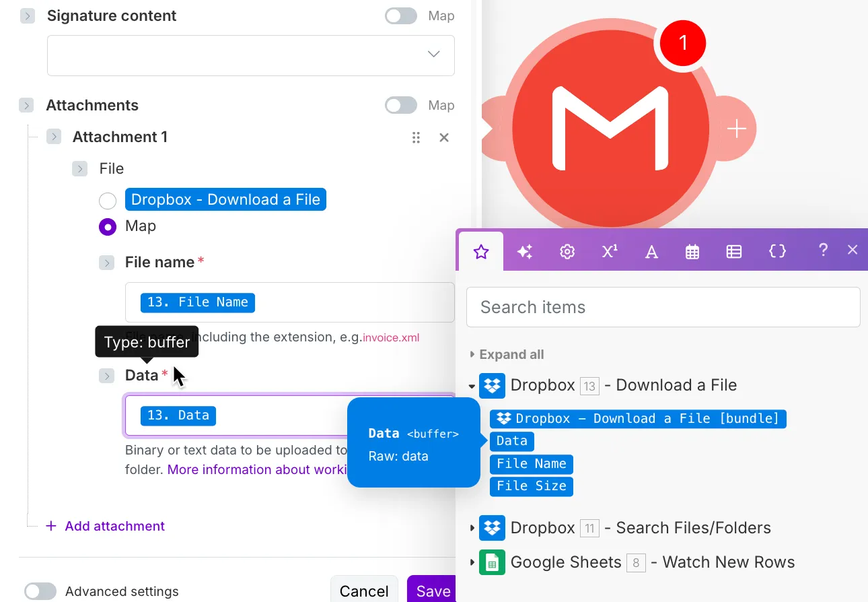This screenshot has height=602, width=868.
Task: Click inside the Search items field
Action: (663, 307)
